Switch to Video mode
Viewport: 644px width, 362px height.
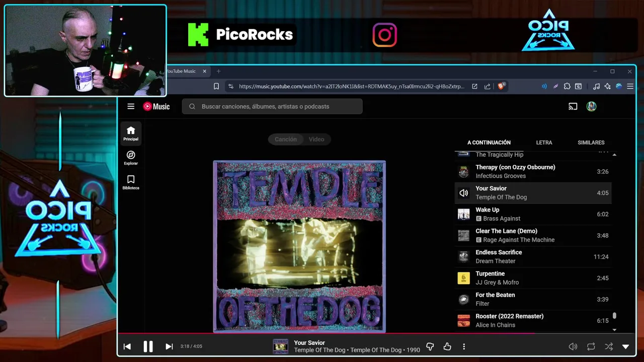[x=316, y=139]
